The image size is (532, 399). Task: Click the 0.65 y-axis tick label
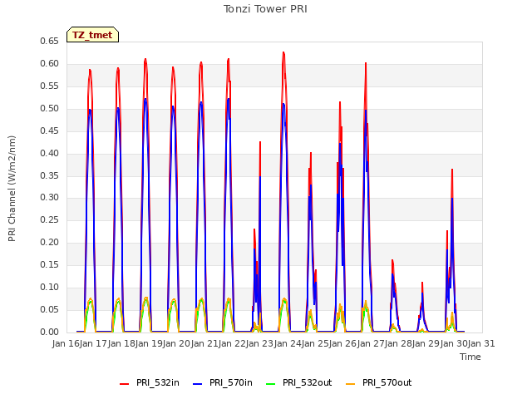tap(50, 41)
